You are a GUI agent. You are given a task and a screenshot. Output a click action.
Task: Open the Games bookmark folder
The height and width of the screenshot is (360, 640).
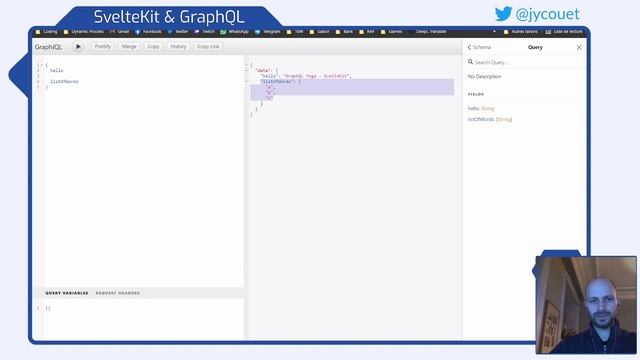click(391, 31)
